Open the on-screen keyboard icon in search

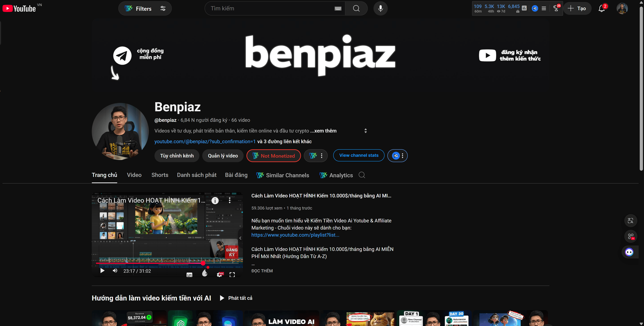(x=338, y=9)
